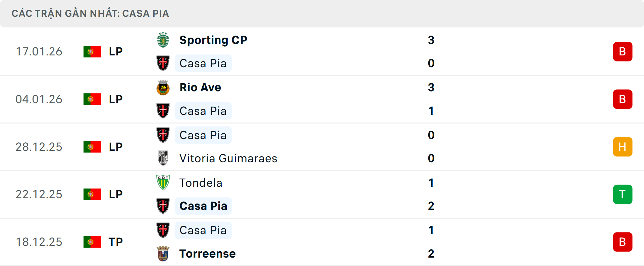
Task: Click red B result badge for Sporting match
Action: [x=623, y=52]
